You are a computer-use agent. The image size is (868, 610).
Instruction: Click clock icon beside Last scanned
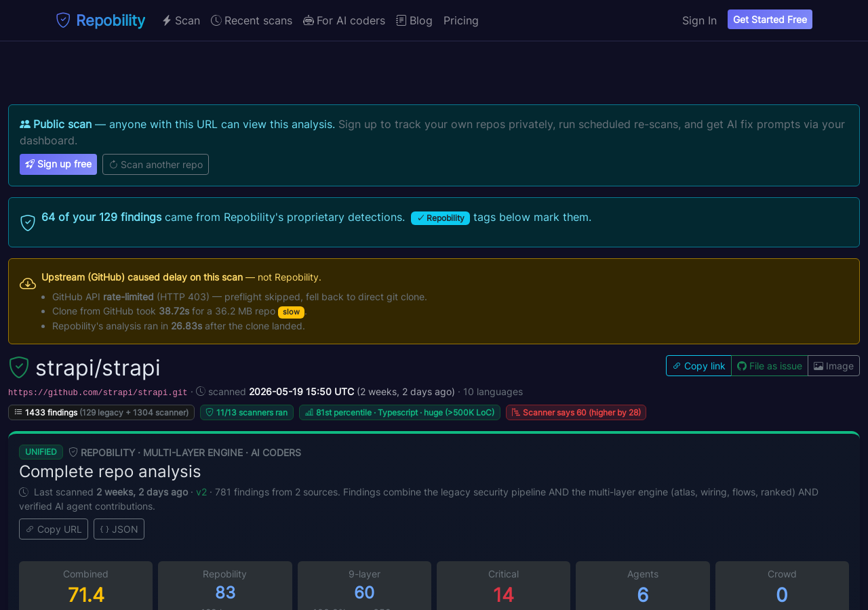(24, 492)
